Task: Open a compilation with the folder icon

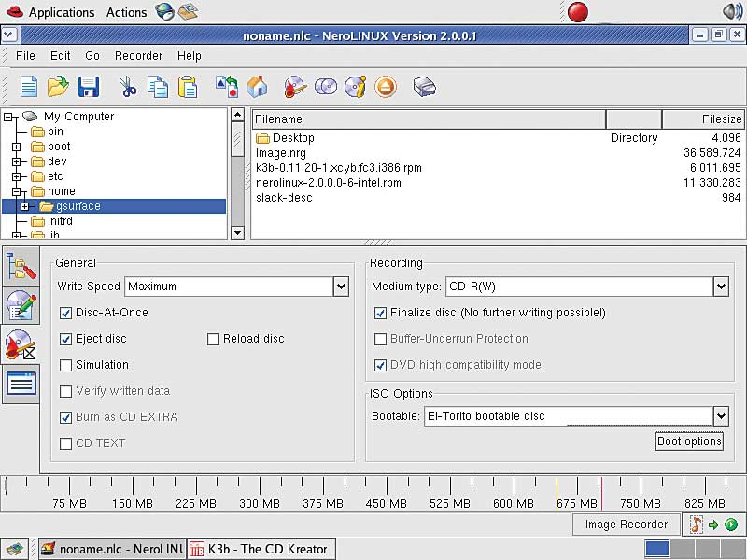Action: point(58,87)
